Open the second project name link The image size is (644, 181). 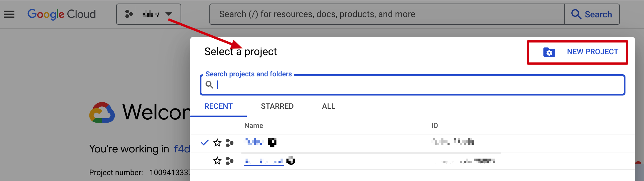[264, 161]
